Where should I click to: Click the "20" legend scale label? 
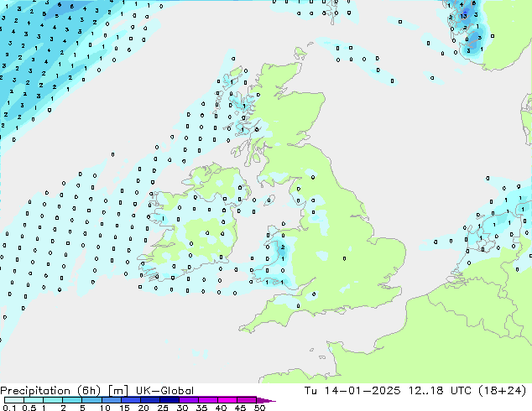point(143,408)
